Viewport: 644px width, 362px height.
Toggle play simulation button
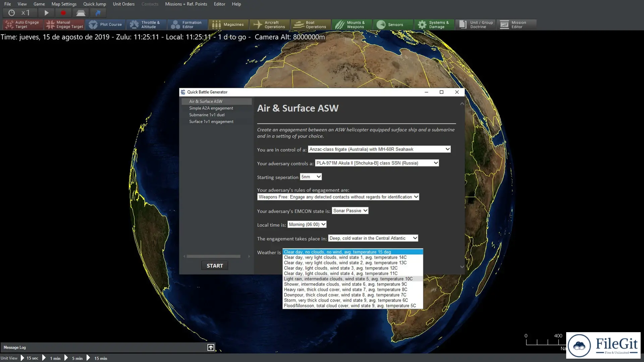pyautogui.click(x=46, y=13)
